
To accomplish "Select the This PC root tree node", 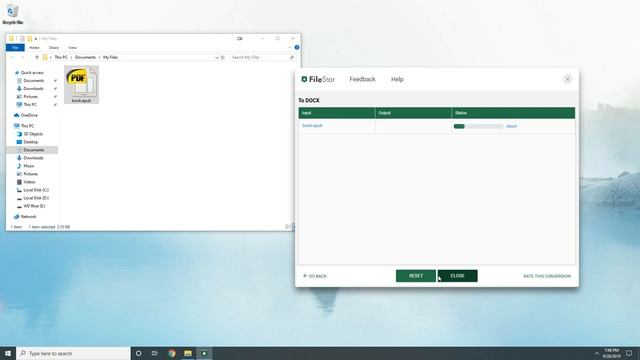I will point(27,126).
